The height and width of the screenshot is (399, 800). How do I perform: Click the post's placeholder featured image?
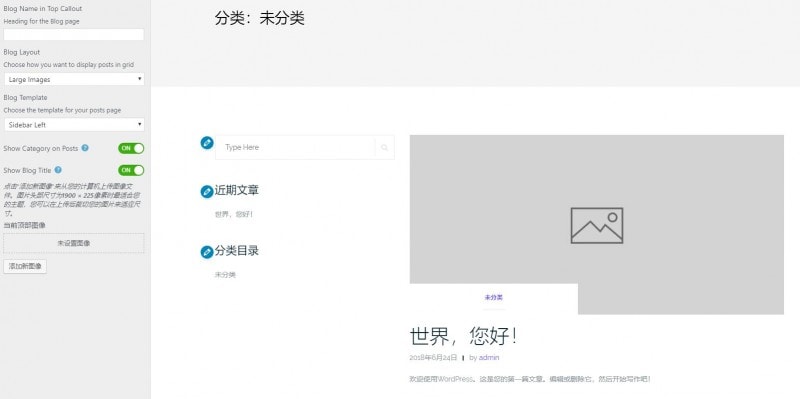tap(596, 225)
